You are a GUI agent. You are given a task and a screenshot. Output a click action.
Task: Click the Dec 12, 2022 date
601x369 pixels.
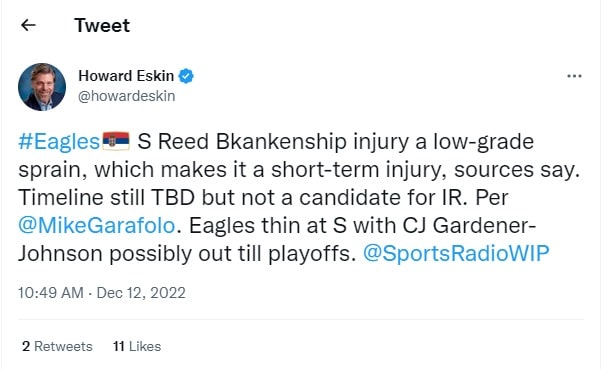coord(141,293)
